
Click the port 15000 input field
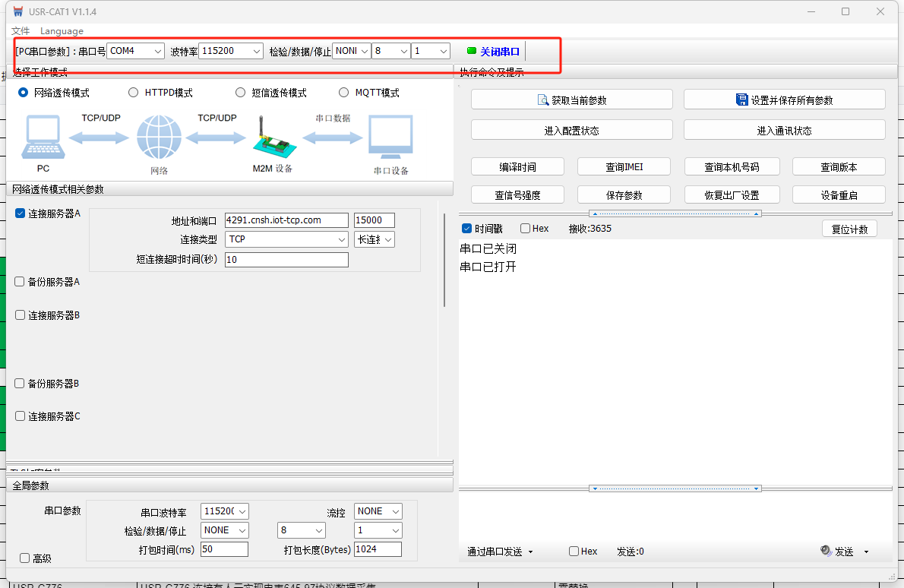(x=375, y=220)
